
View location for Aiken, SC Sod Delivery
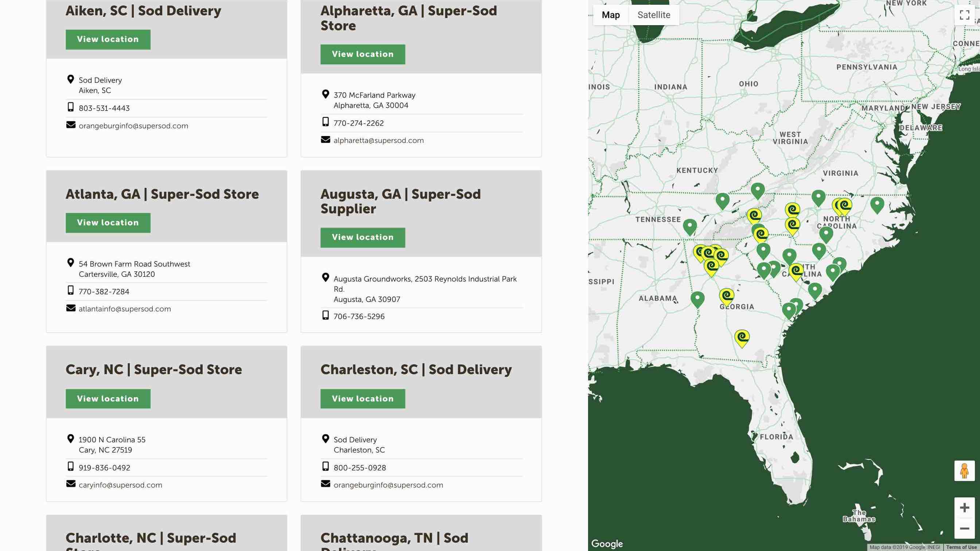(108, 39)
